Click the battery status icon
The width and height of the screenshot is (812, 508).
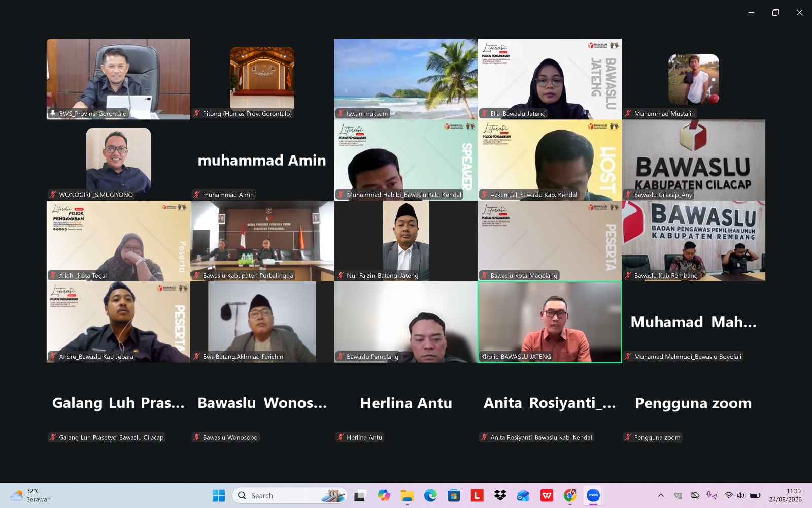755,495
